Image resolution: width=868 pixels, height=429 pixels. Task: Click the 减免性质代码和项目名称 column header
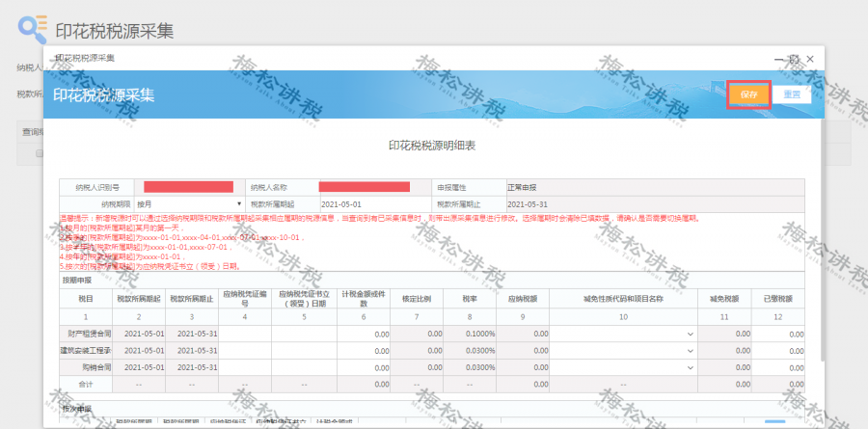coord(623,299)
